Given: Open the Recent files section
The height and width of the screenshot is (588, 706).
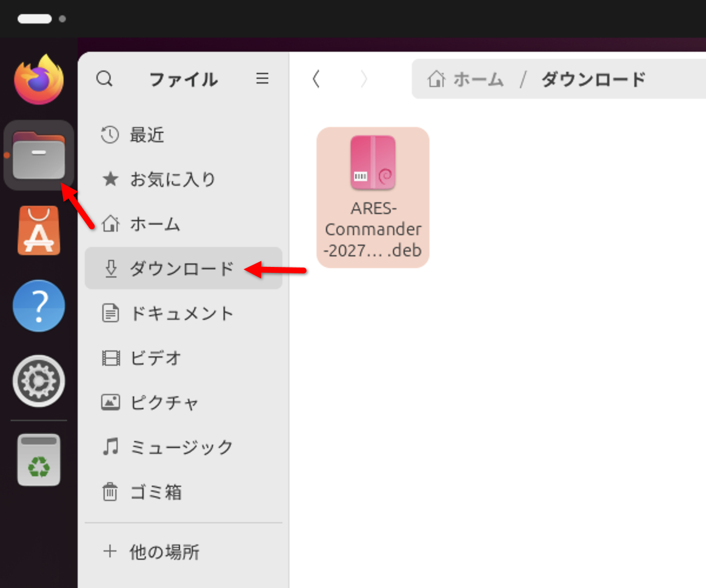Looking at the screenshot, I should click(x=147, y=135).
